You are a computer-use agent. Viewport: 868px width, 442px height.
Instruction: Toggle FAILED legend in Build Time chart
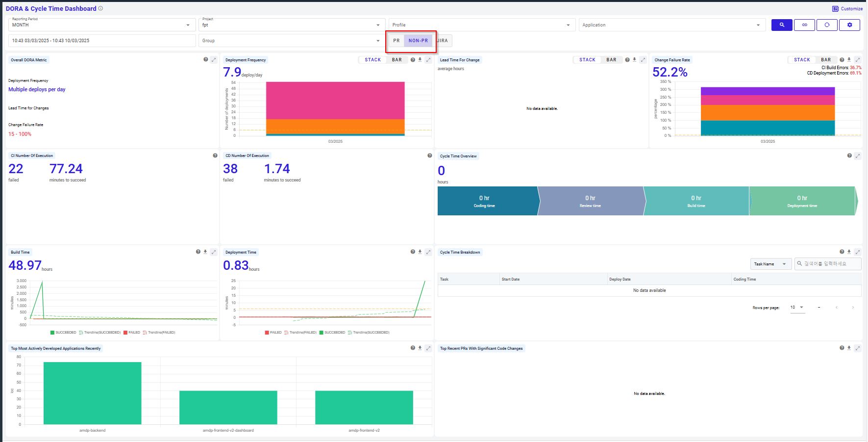tap(132, 333)
